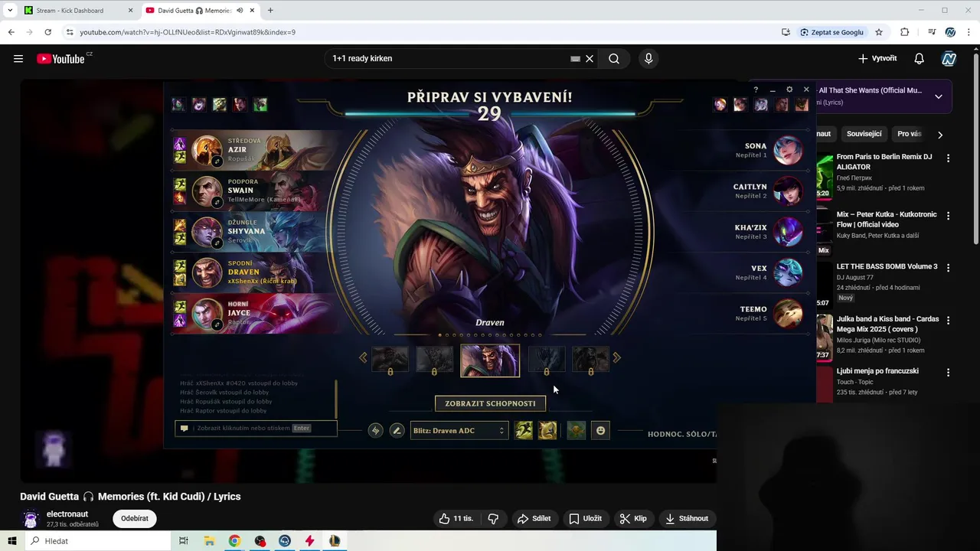Share the video via Sdílet
The width and height of the screenshot is (980, 551).
coord(534,519)
